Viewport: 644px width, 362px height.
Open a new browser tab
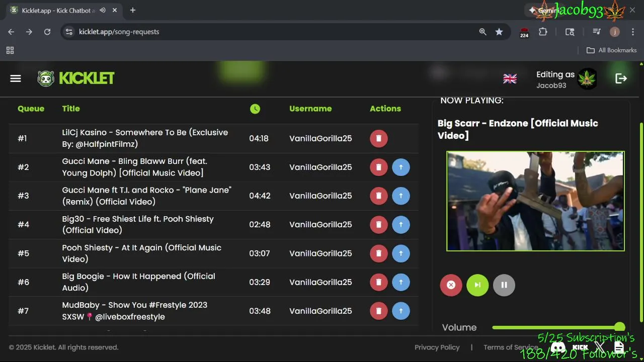[133, 10]
